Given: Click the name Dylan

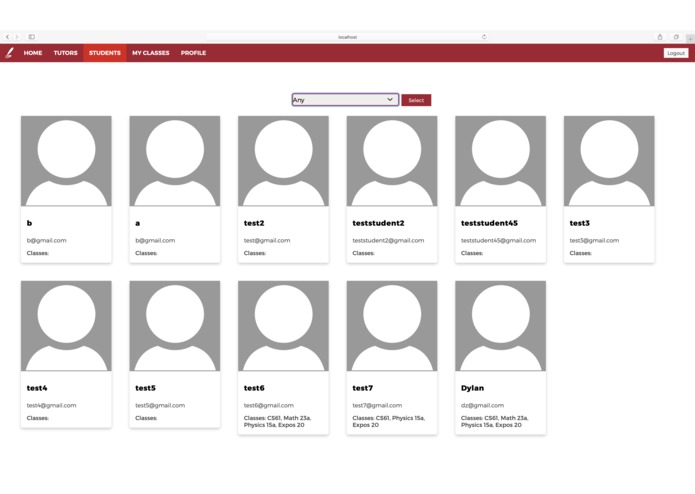Looking at the screenshot, I should coord(472,388).
